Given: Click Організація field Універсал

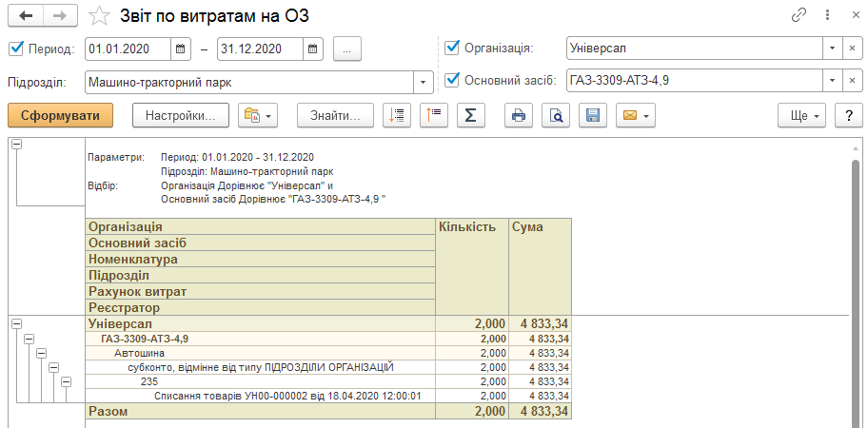Looking at the screenshot, I should point(695,49).
